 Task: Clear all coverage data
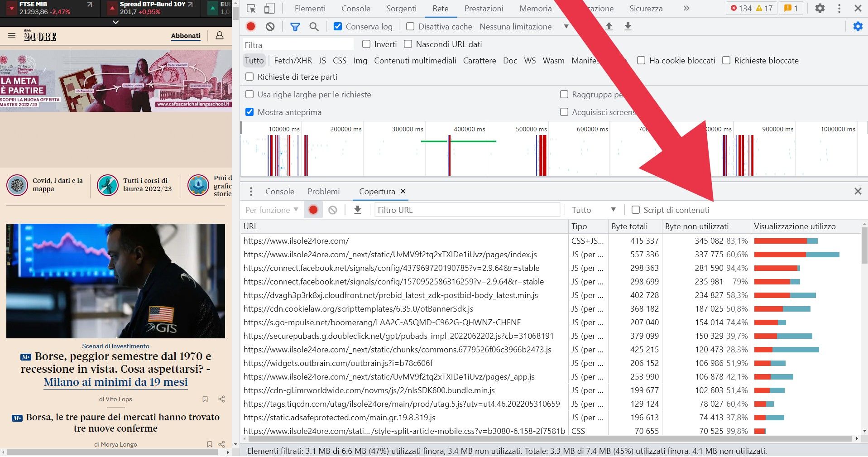(x=333, y=210)
